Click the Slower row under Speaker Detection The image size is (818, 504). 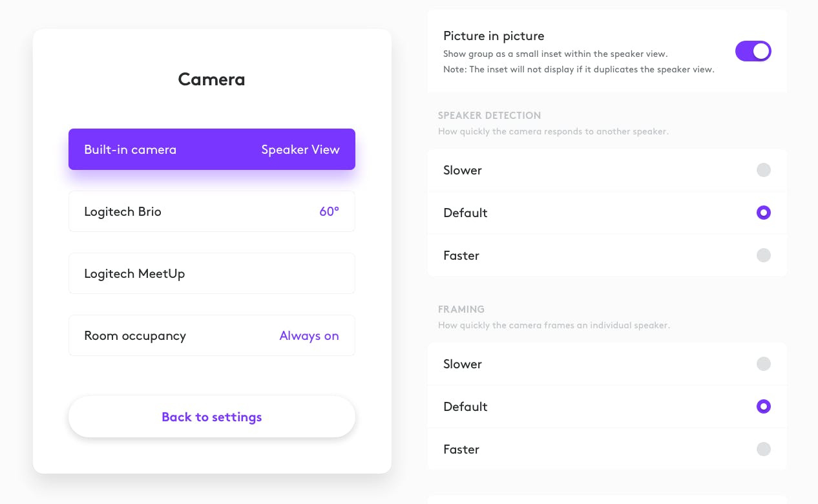(x=607, y=170)
